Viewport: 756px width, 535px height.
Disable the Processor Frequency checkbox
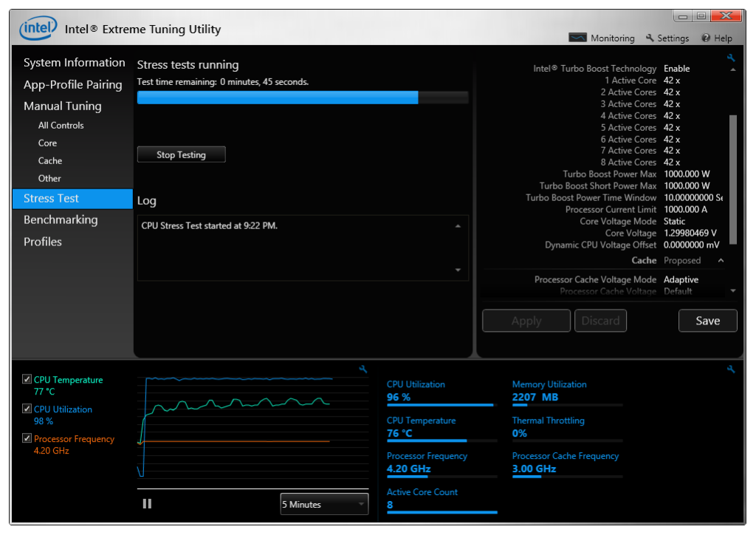click(x=27, y=439)
